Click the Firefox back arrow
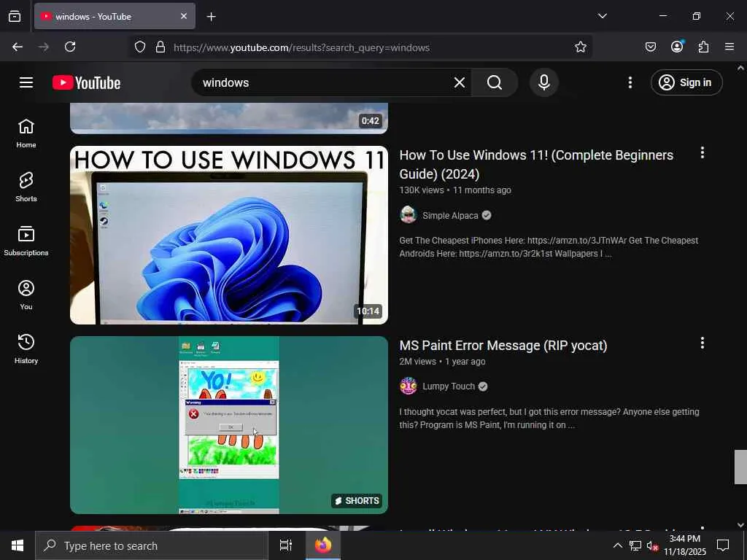The width and height of the screenshot is (747, 560). click(18, 47)
